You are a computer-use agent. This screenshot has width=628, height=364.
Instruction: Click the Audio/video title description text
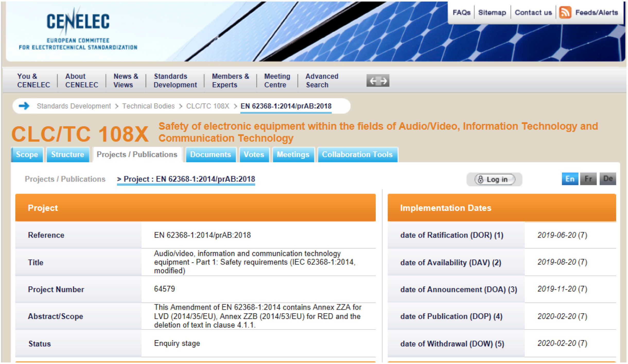pos(255,262)
